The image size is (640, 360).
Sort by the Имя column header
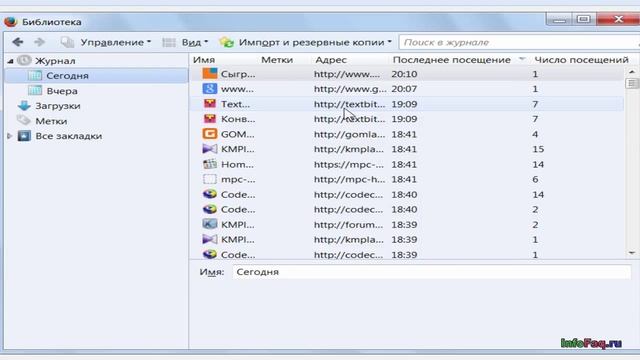204,60
